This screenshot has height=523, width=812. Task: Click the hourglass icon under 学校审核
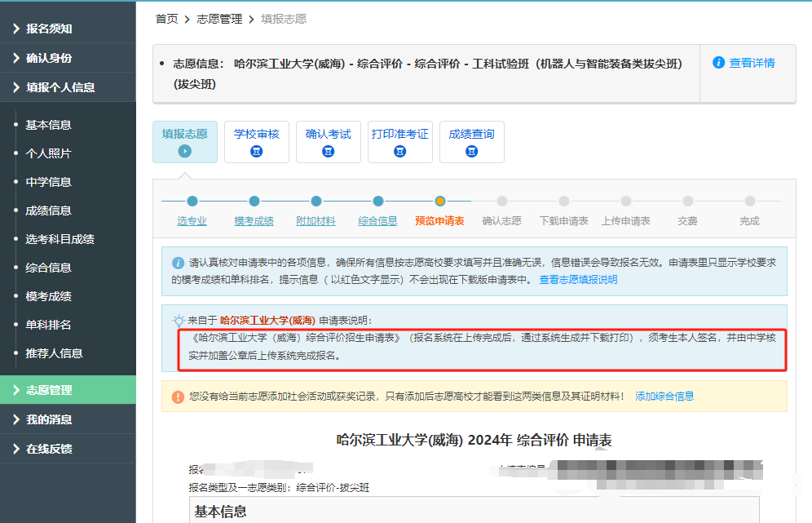256,152
